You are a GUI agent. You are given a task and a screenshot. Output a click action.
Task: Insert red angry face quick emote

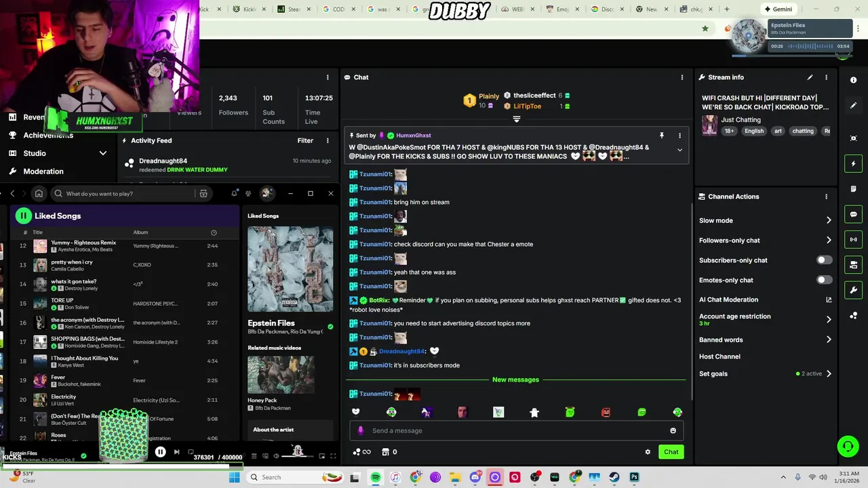tap(606, 412)
